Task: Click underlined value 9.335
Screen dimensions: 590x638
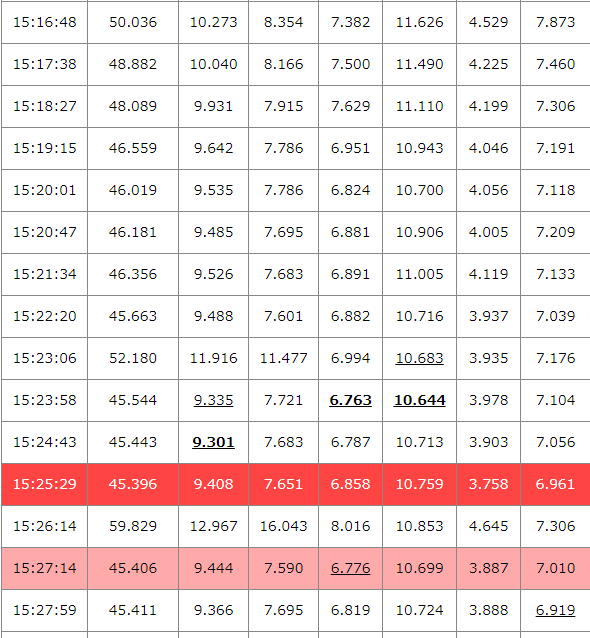Action: 213,400
